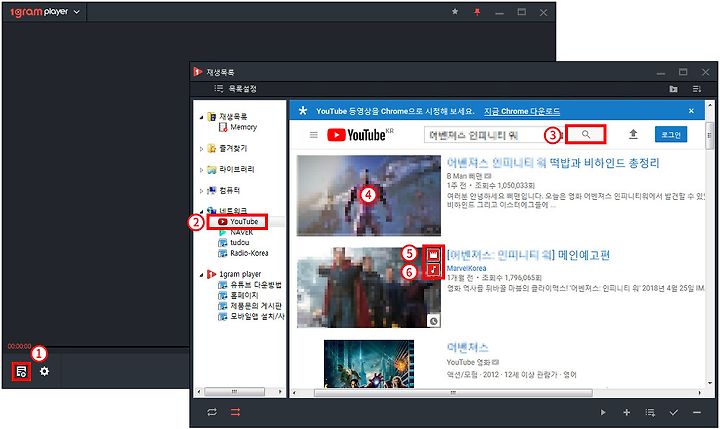Open the 1gram player logo dropdown menu

coord(45,12)
